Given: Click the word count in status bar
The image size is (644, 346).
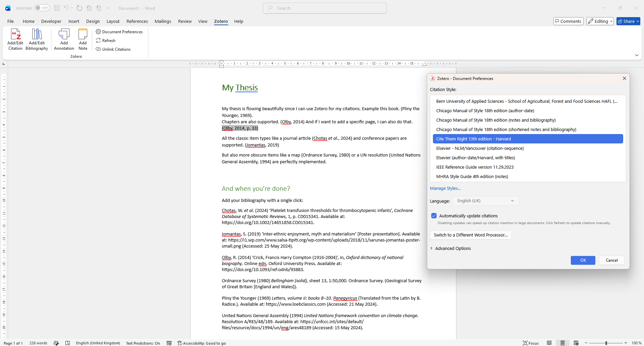Looking at the screenshot, I should click(x=38, y=343).
